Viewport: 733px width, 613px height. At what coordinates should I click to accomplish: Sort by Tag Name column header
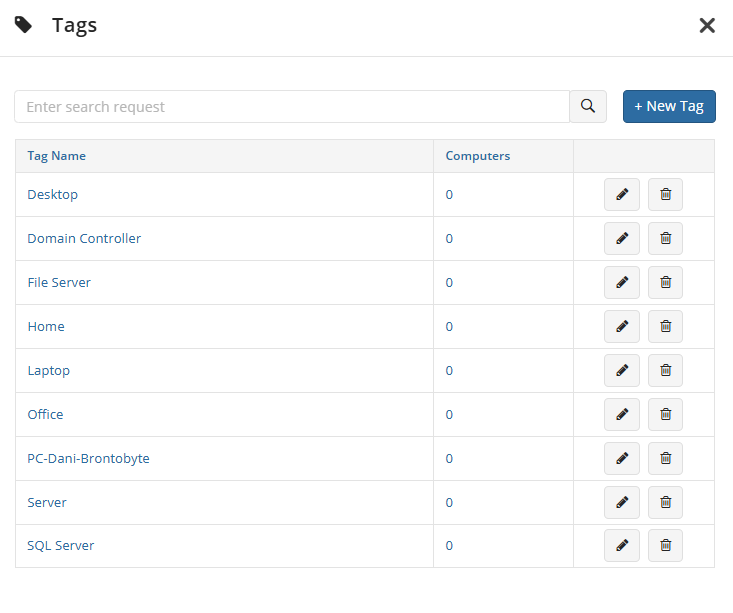pos(57,156)
